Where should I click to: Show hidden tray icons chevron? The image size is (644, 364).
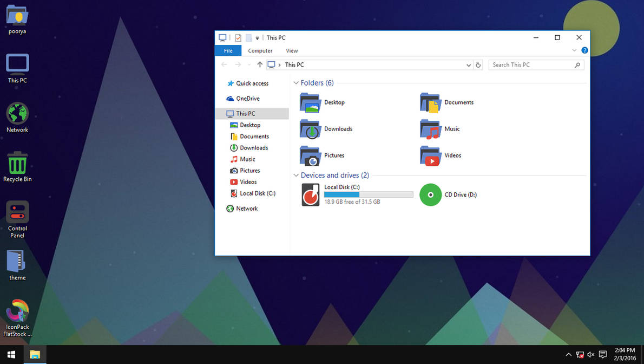568,355
